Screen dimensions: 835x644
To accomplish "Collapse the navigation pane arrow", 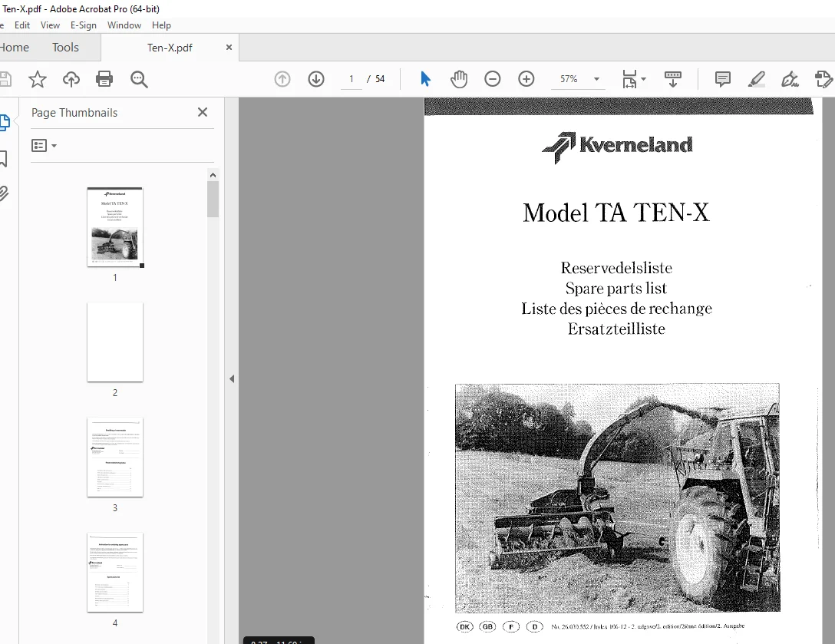I will (x=232, y=378).
